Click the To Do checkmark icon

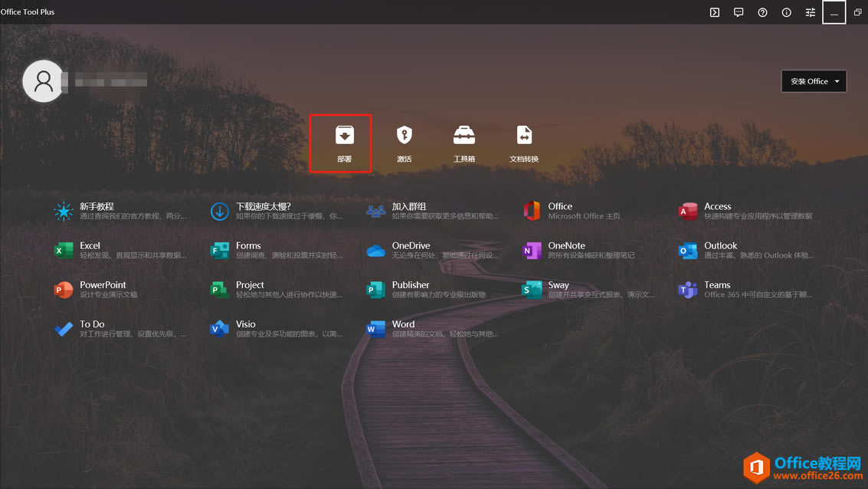pos(64,330)
